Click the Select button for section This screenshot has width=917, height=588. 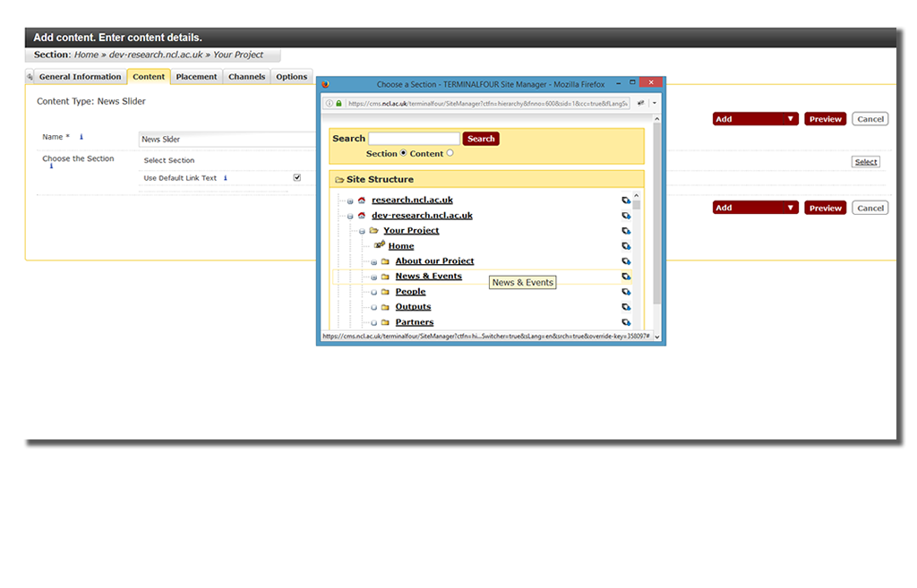(x=865, y=162)
